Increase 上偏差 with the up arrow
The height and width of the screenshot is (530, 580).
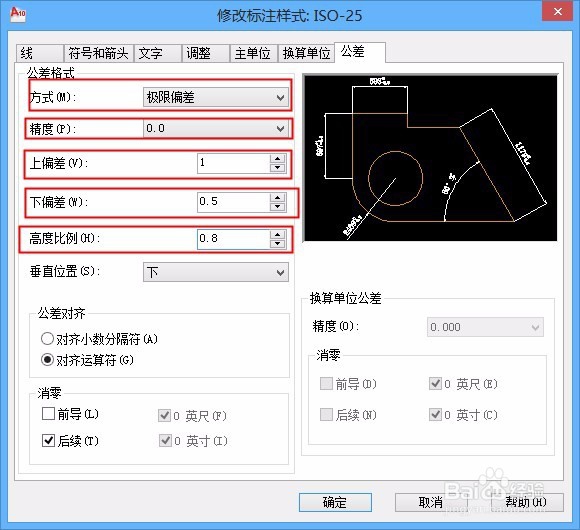coord(277,159)
